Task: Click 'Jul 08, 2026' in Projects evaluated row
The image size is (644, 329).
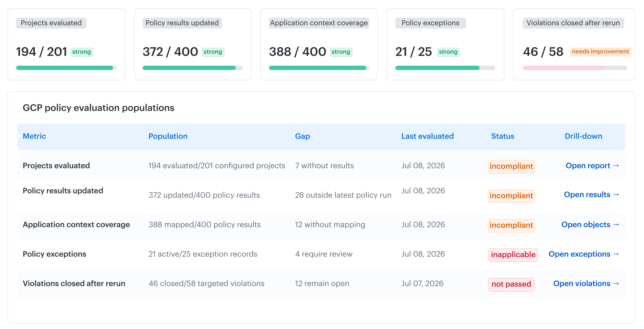Action: [x=423, y=166]
